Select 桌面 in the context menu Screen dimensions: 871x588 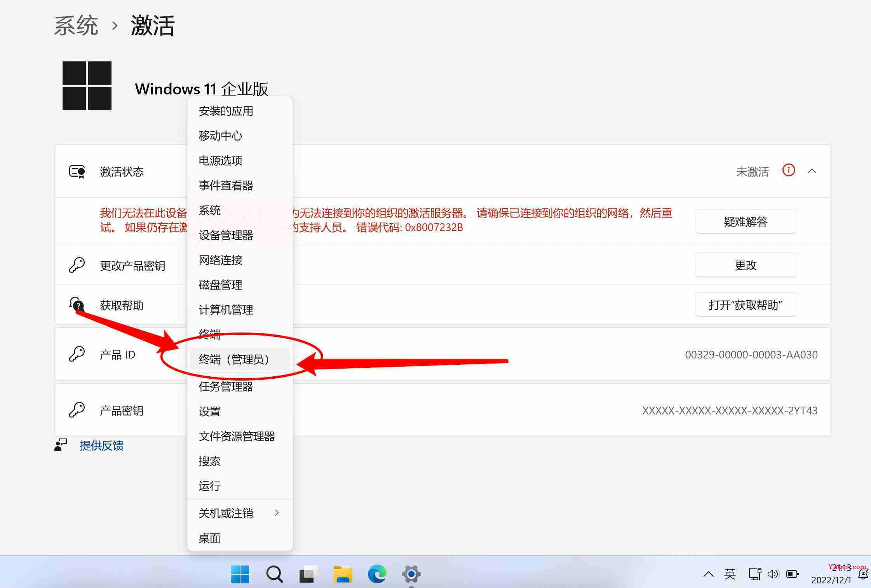[x=240, y=538]
